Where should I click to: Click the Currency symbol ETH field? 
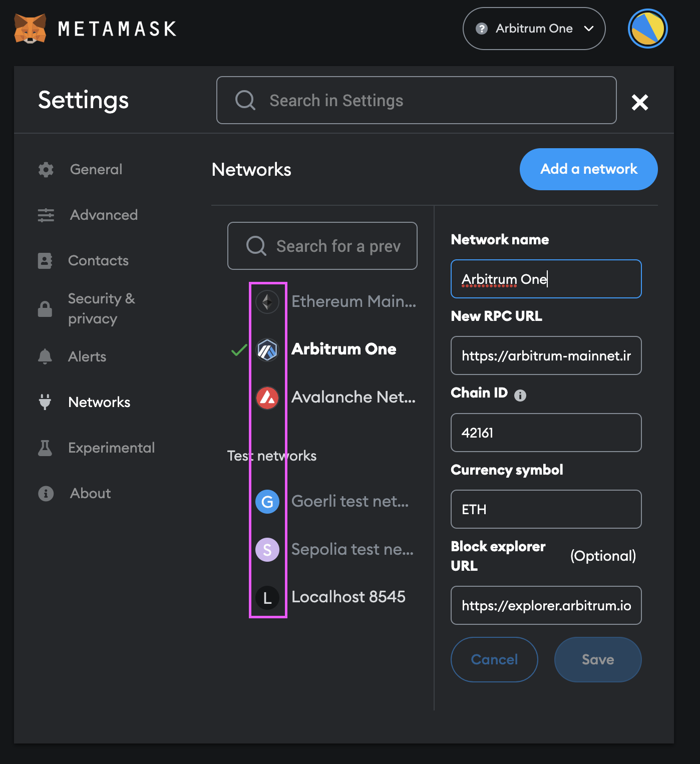click(x=546, y=509)
